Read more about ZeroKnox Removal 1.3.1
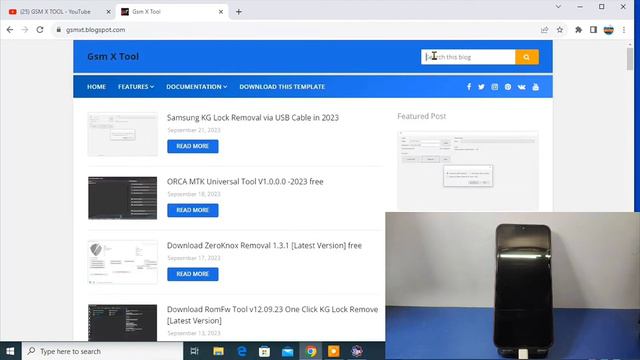This screenshot has width=640, height=360. 193,274
